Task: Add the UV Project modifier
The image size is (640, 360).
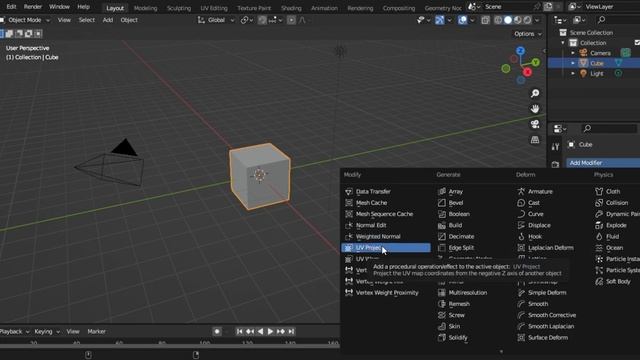Action: (386, 248)
